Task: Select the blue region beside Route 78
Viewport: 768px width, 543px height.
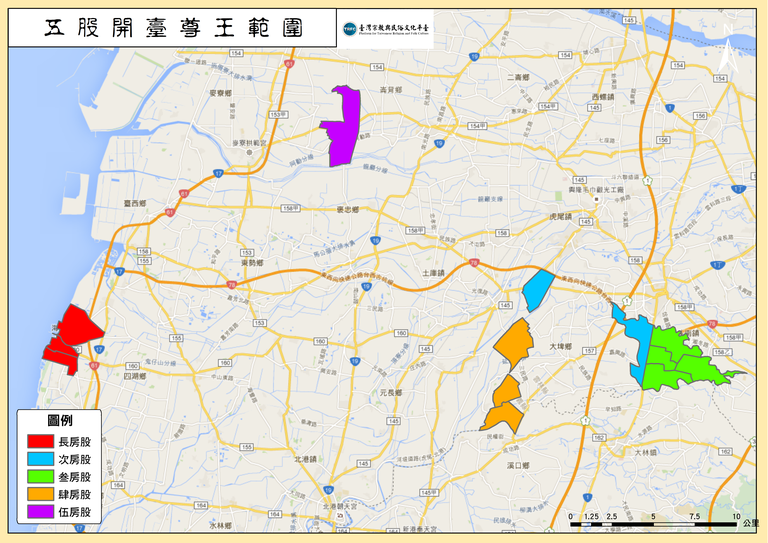Action: tap(537, 290)
